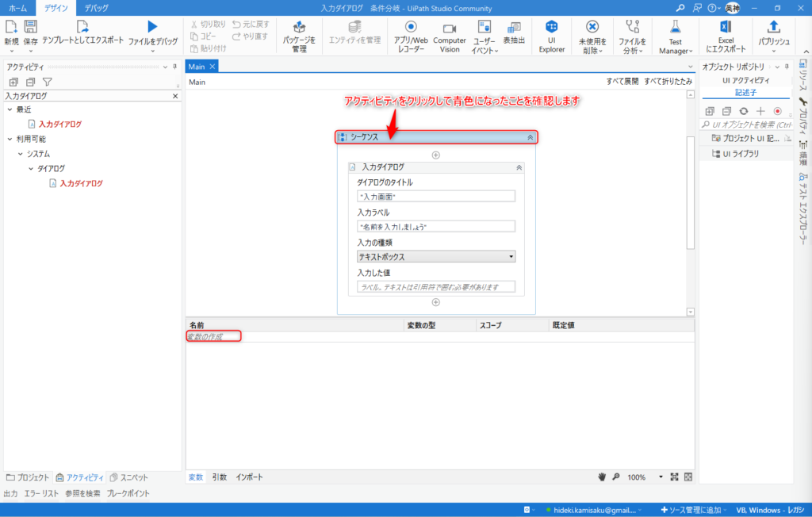Viewport: 812px width, 517px height.
Task: Click Fit to Screen icon in designer
Action: [x=674, y=477]
